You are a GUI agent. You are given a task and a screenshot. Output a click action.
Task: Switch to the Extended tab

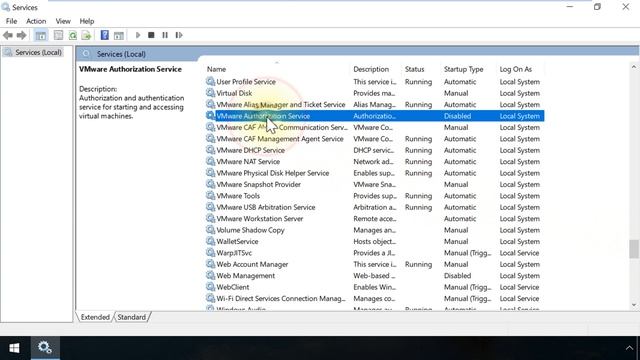tap(95, 317)
